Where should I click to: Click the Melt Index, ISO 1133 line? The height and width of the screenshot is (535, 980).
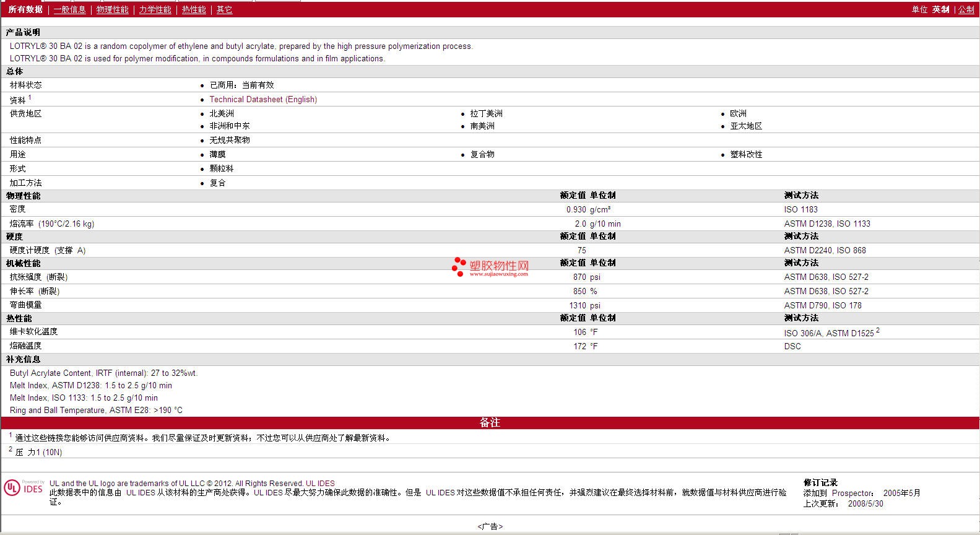coord(84,398)
